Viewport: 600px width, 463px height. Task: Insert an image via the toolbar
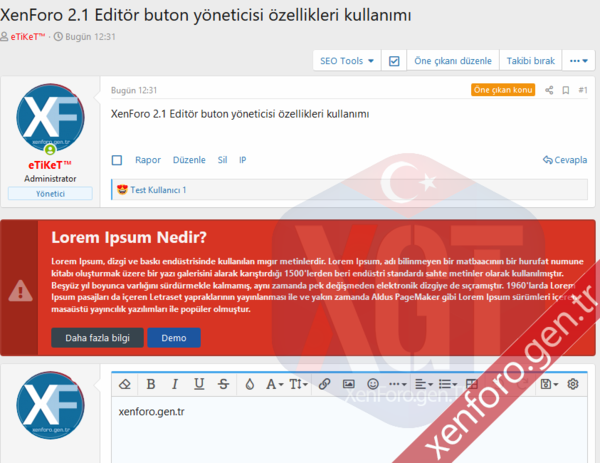point(349,384)
